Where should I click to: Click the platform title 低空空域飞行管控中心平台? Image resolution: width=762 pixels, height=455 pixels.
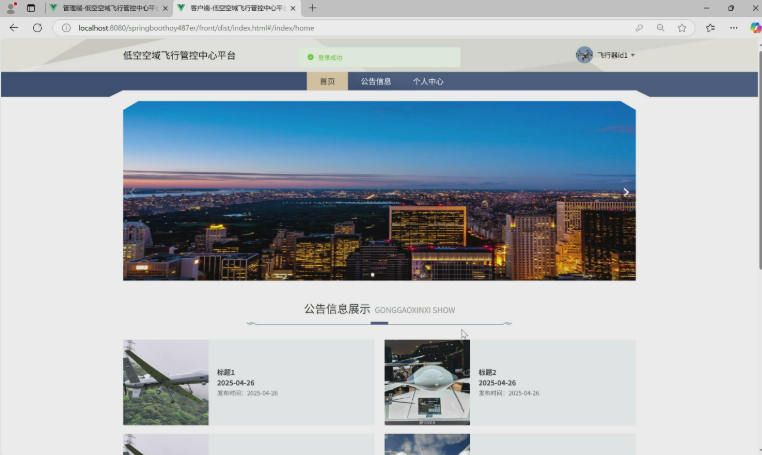(x=179, y=55)
